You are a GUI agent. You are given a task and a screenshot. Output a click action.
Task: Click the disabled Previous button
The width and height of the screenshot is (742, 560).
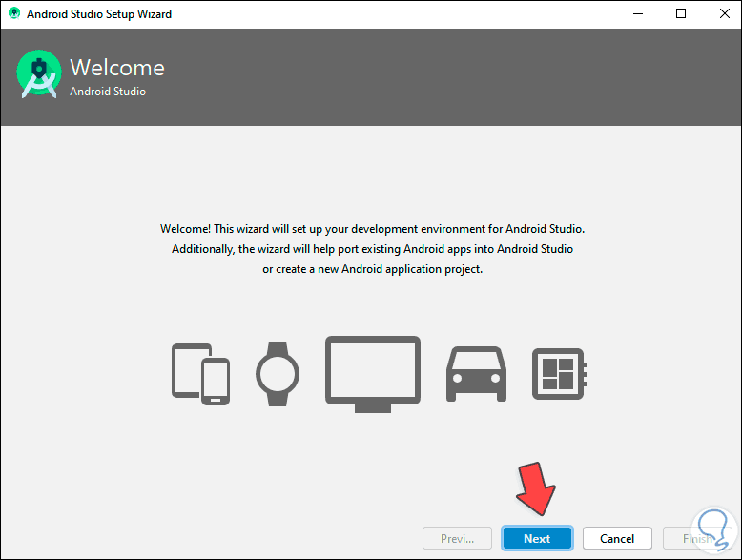coord(457,538)
